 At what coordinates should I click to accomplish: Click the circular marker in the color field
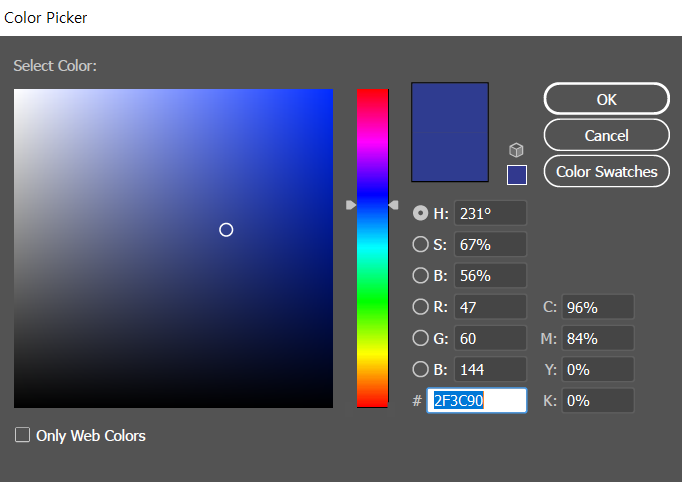pyautogui.click(x=226, y=230)
